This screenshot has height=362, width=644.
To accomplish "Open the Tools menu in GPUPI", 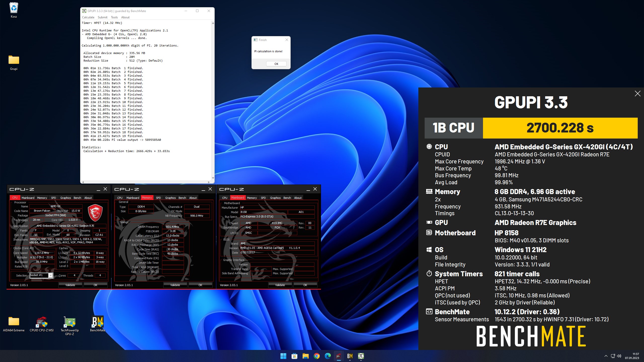I will point(114,17).
